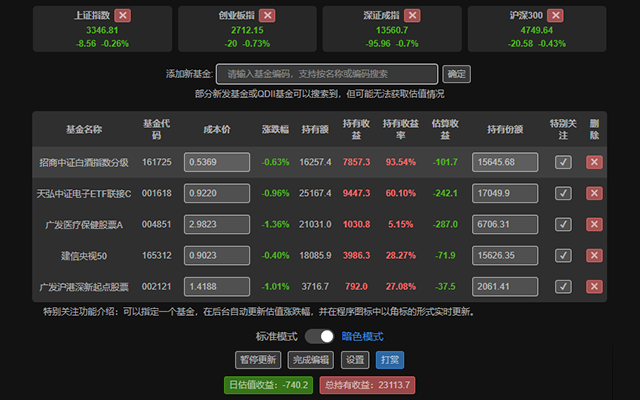640x400 pixels.
Task: Edit cost price 0.9220 field
Action: [x=217, y=193]
